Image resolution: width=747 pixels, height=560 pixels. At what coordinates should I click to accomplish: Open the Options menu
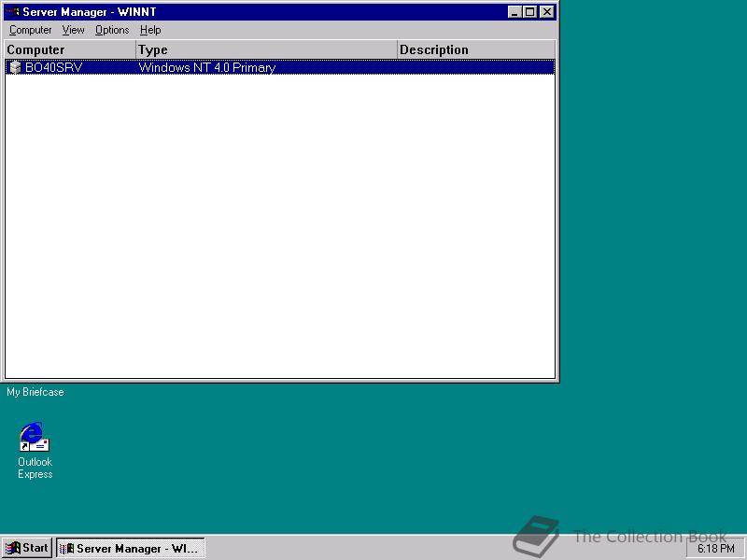tap(112, 30)
